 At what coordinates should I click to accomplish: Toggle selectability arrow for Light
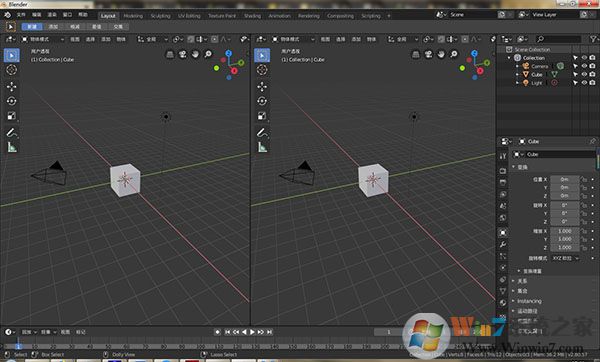575,83
